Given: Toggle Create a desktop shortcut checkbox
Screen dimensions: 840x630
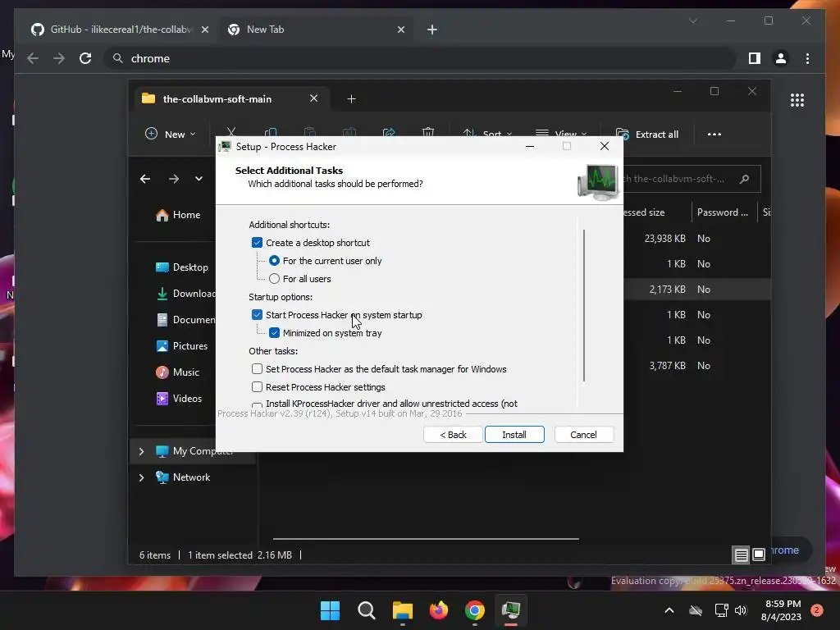Looking at the screenshot, I should click(x=257, y=243).
